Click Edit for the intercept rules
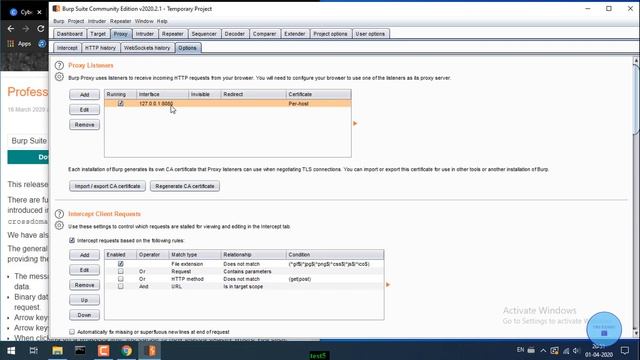 84,270
